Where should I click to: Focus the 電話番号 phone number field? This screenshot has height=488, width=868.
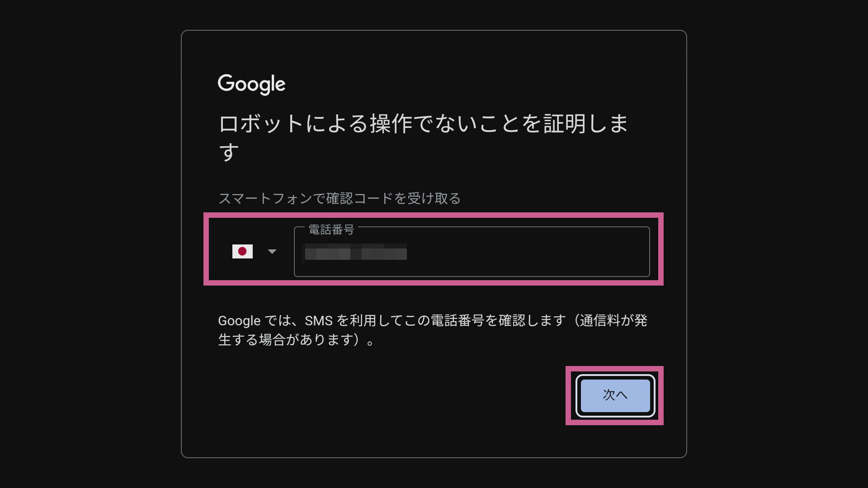pos(472,252)
